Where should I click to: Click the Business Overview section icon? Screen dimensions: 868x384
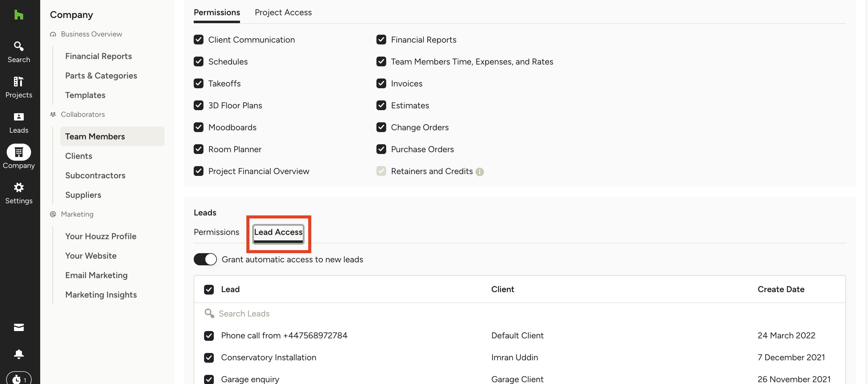click(x=53, y=34)
